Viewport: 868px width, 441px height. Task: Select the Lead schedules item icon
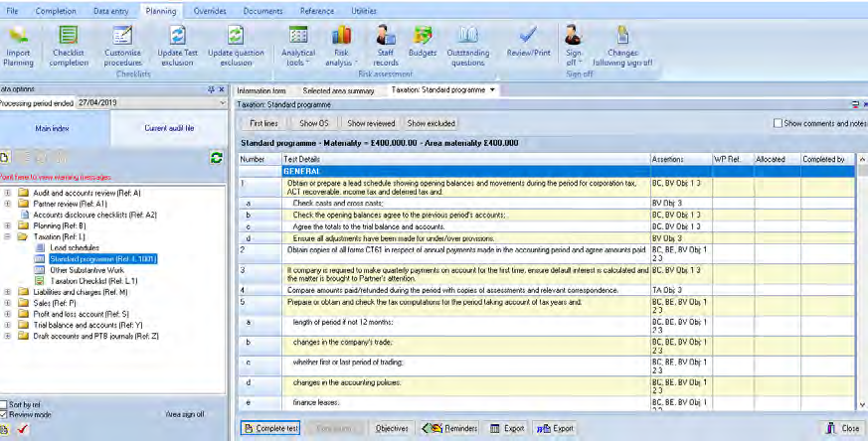(40, 248)
